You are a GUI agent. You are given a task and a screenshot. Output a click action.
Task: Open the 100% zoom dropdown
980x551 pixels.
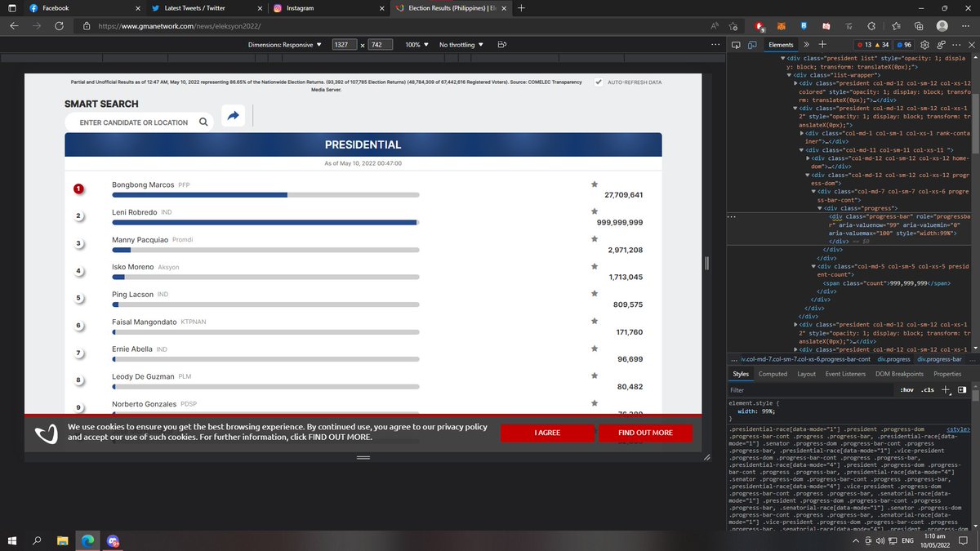pos(417,45)
